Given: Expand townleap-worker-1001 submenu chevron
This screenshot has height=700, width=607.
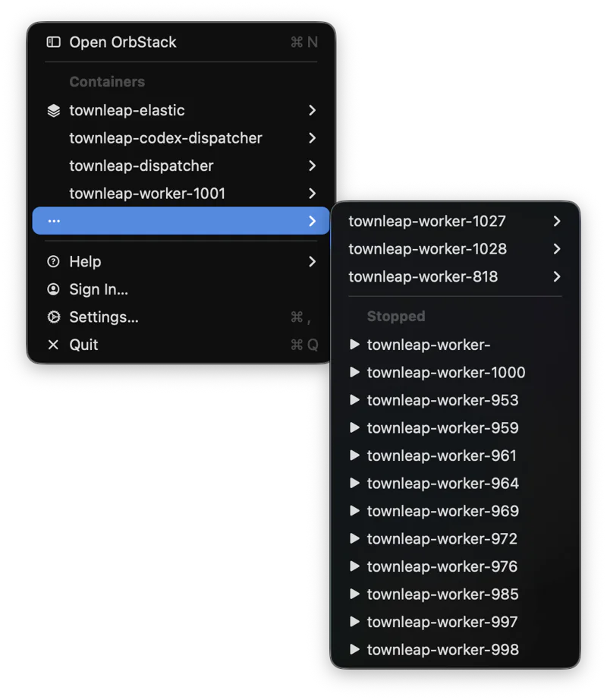Looking at the screenshot, I should 312,194.
